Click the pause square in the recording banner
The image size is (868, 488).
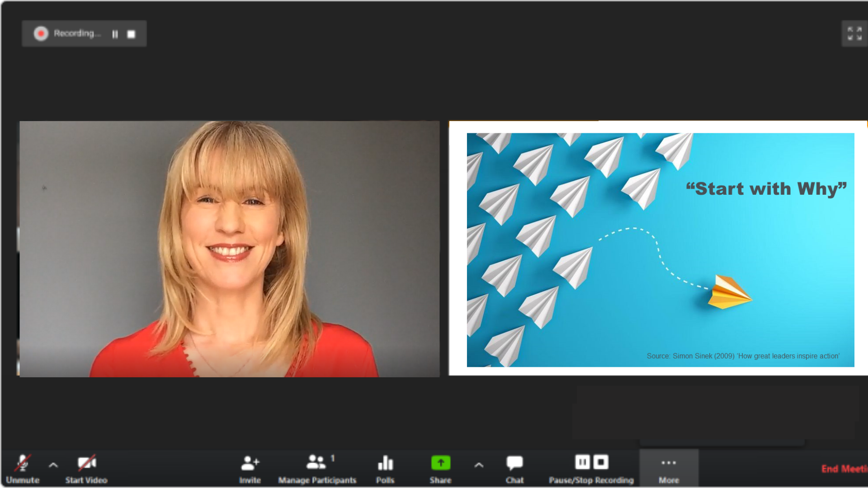115,33
